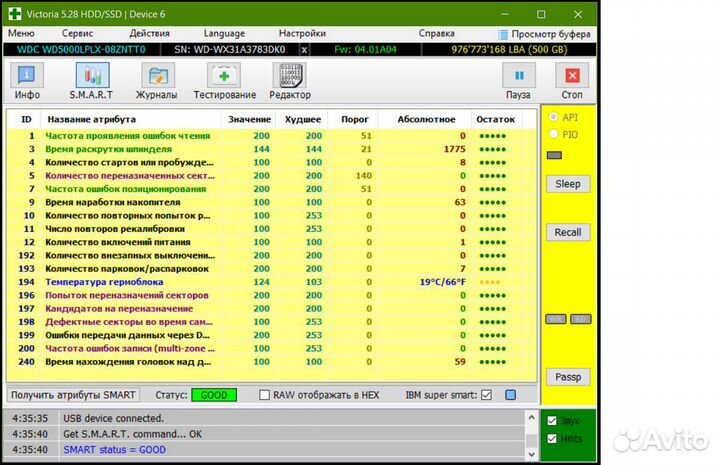Click the Recall button
Viewport: 720px width, 465px height.
coord(568,232)
